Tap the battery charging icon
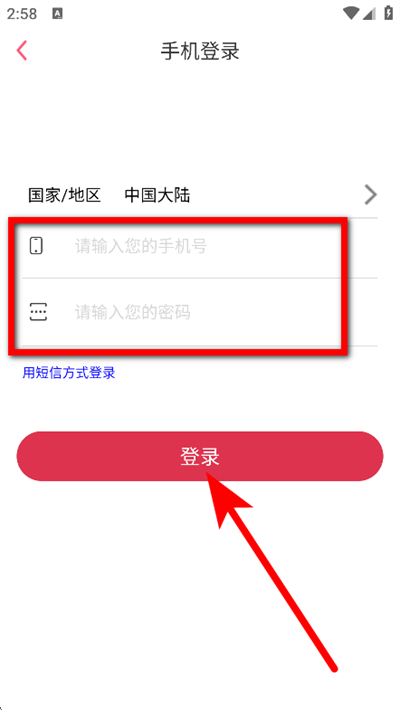Image resolution: width=400 pixels, height=710 pixels. 388,13
